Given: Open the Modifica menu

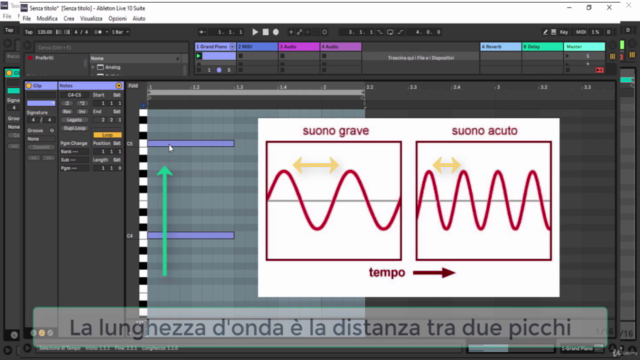Looking at the screenshot, I should pyautogui.click(x=47, y=18).
